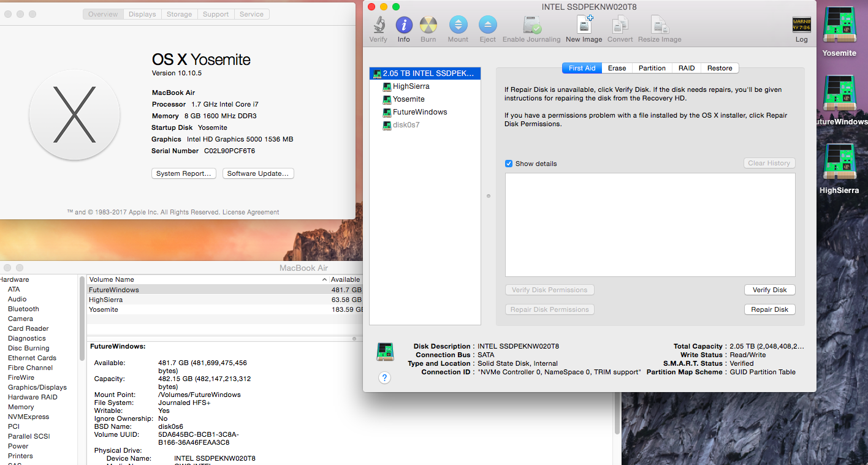
Task: Click Repair Disk Permissions button
Action: tap(550, 309)
